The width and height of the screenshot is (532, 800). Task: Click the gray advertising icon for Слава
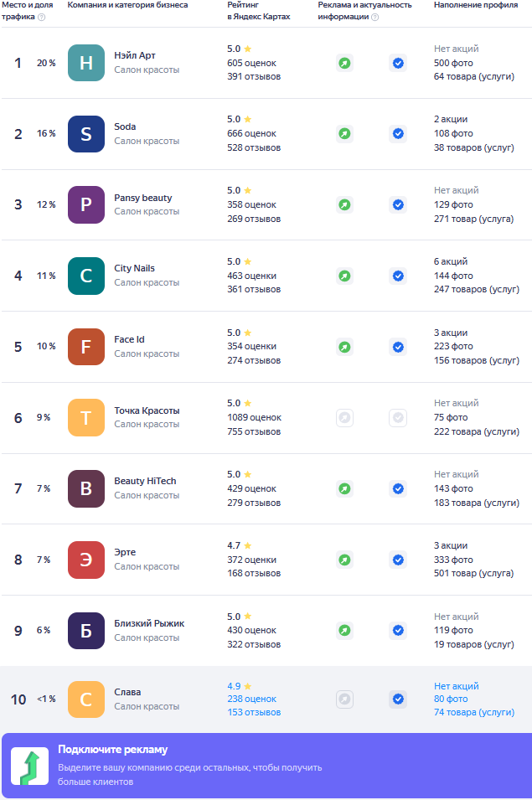coord(344,699)
